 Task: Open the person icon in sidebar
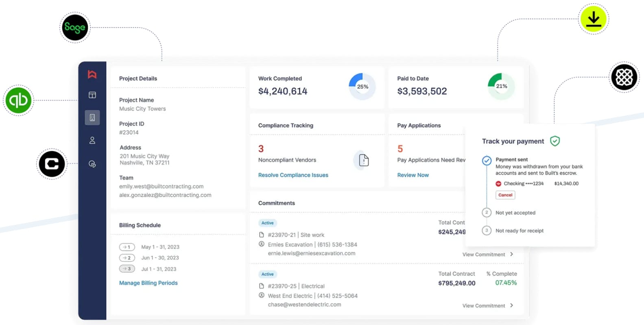(x=92, y=141)
